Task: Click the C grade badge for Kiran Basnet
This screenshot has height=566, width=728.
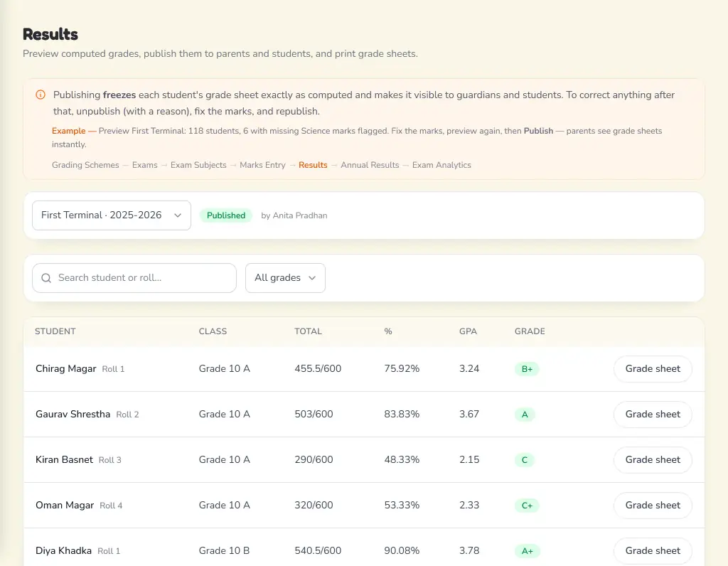Action: [x=525, y=460]
